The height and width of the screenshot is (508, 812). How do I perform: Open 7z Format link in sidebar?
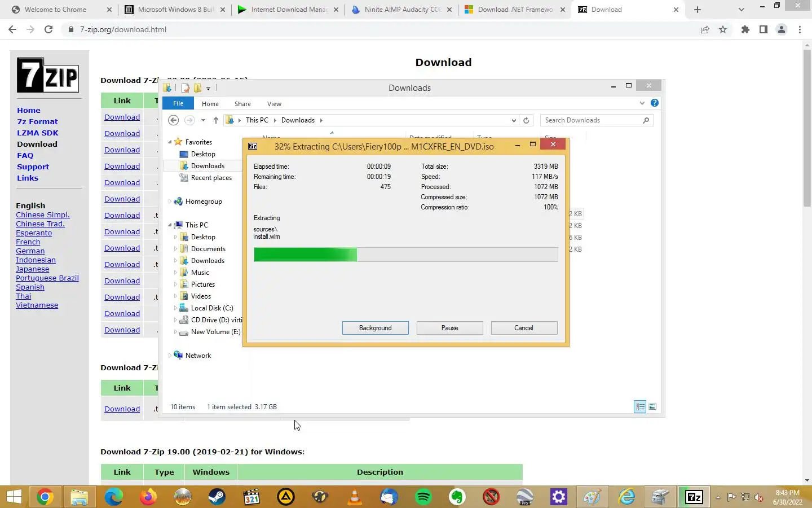37,121
